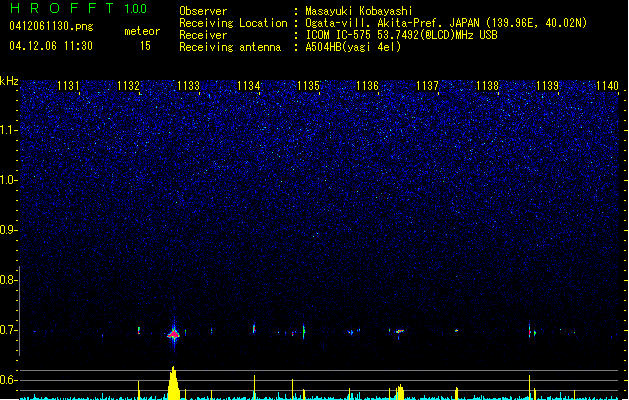Click time axis label 1138

[487, 86]
